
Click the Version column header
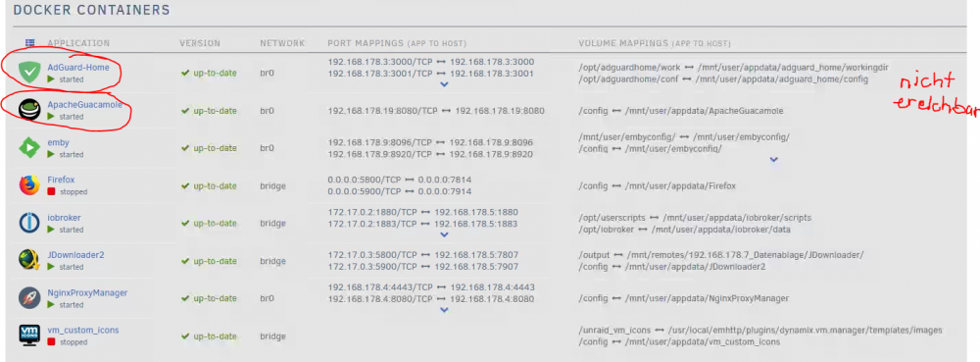click(x=200, y=43)
